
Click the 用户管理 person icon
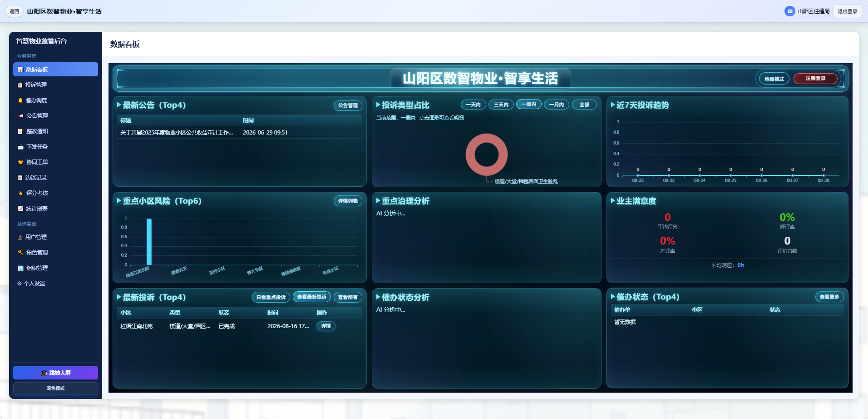(x=20, y=237)
